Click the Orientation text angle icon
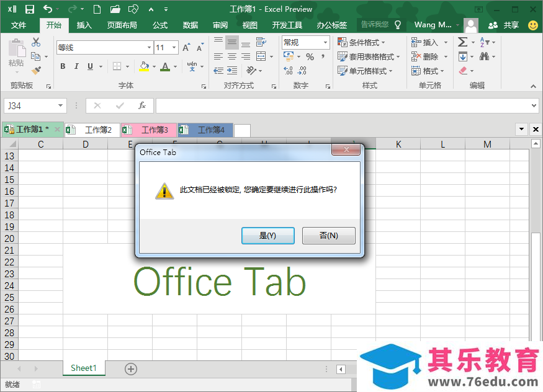 pos(251,71)
